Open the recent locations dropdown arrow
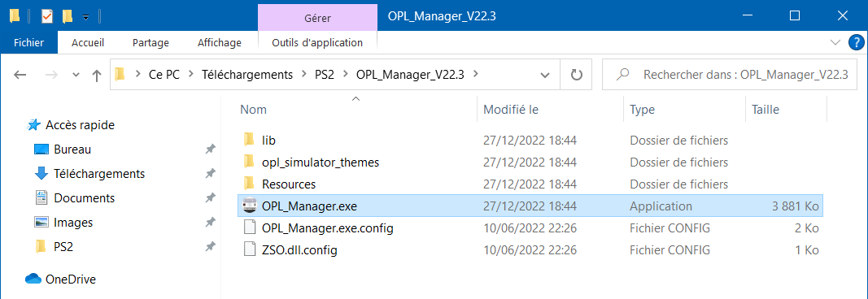 pos(76,76)
